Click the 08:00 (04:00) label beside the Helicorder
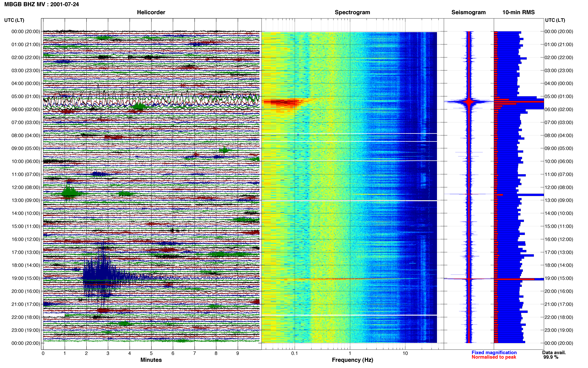588x368 pixels. click(x=26, y=135)
